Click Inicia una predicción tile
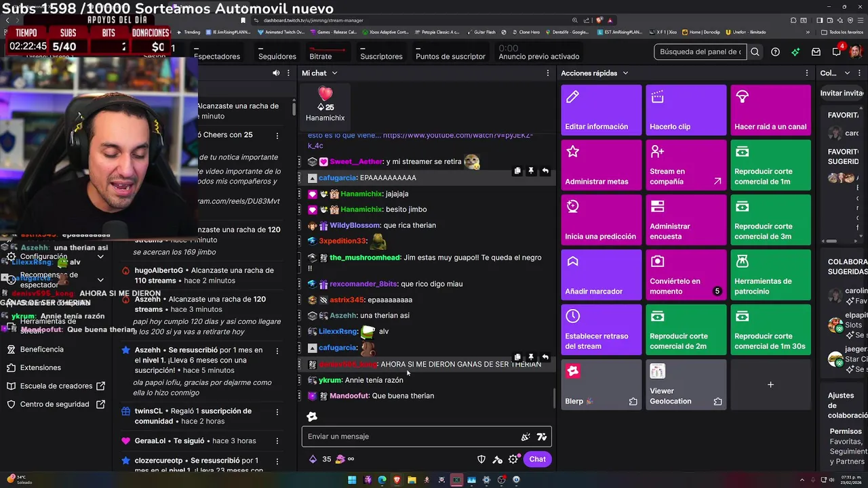The image size is (868, 488). coord(601,220)
